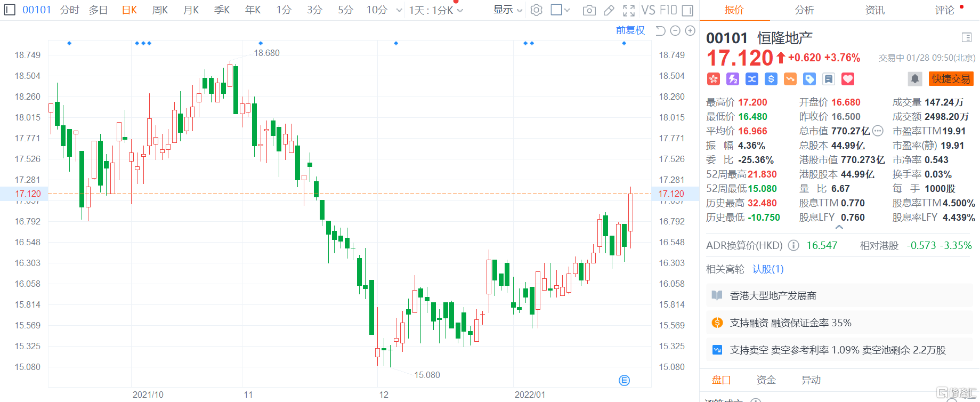980x402 pixels.
Task: Select the pencil drawing tool
Action: pos(609,10)
